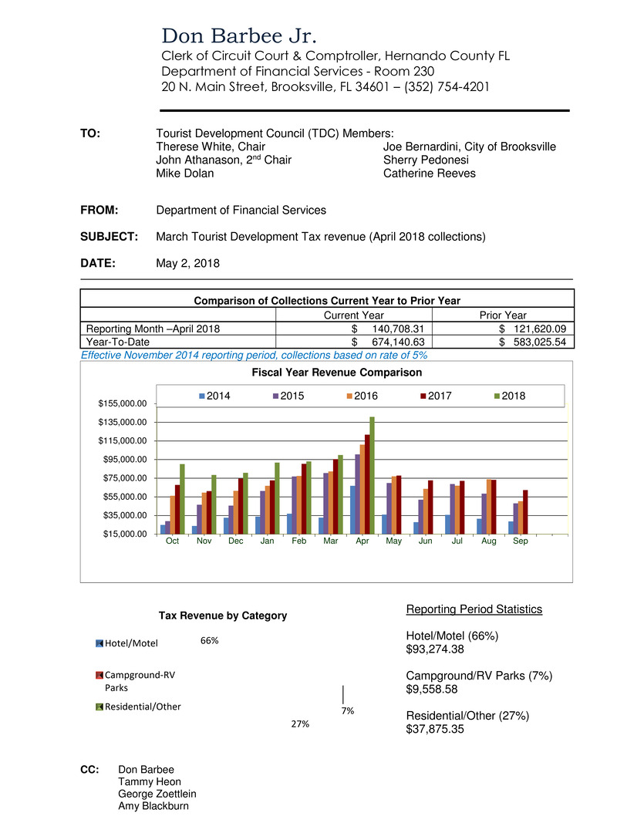644x833 pixels.
Task: Toggle the 2014 series legend label
Action: [217, 396]
